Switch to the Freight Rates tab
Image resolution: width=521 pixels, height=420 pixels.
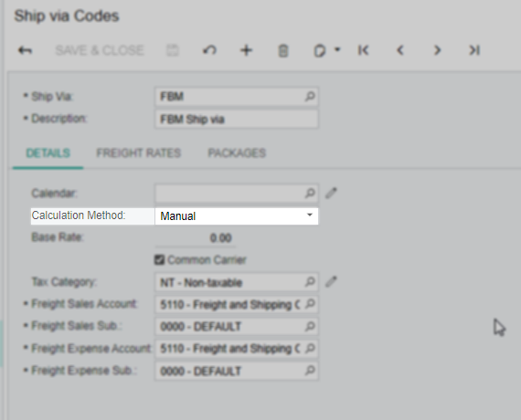pyautogui.click(x=139, y=153)
